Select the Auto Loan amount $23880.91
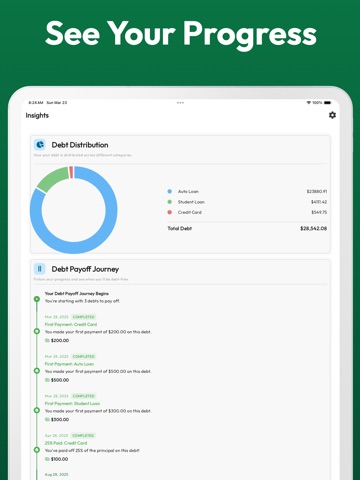 click(317, 191)
